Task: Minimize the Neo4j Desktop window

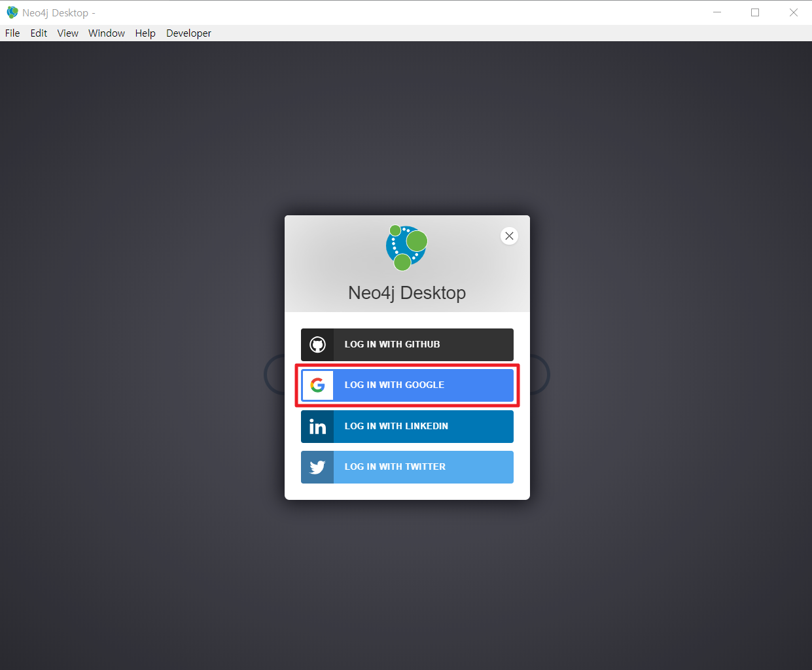Action: point(717,12)
